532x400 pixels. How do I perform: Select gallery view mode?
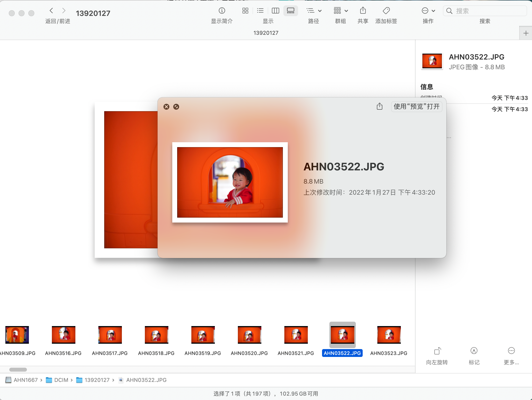click(x=290, y=11)
